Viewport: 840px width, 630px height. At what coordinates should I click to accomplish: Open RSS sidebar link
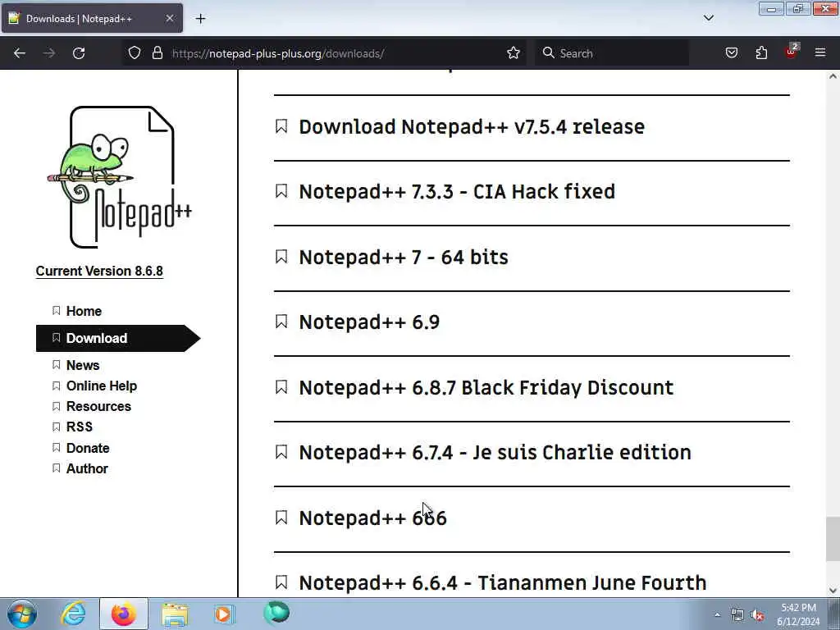[80, 427]
